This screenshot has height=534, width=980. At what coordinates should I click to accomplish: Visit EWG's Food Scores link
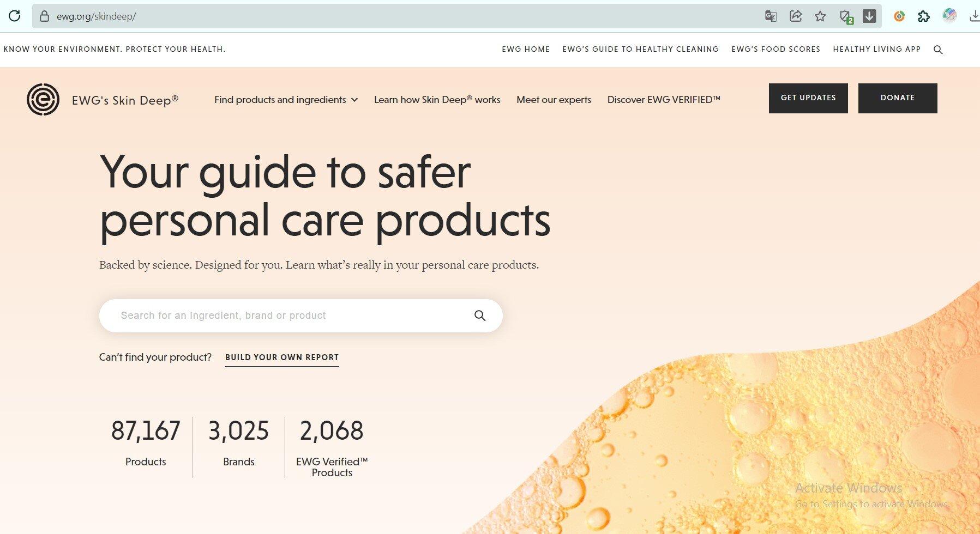pos(775,49)
